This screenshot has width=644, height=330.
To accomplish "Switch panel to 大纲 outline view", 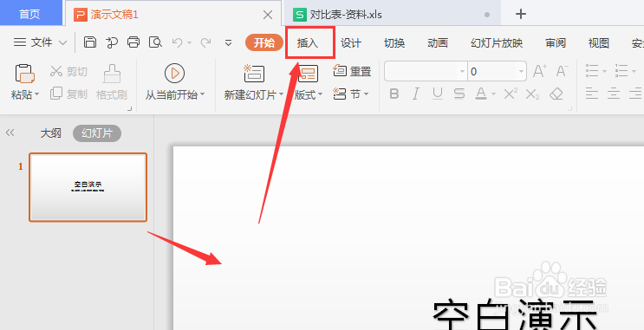I will tap(51, 133).
